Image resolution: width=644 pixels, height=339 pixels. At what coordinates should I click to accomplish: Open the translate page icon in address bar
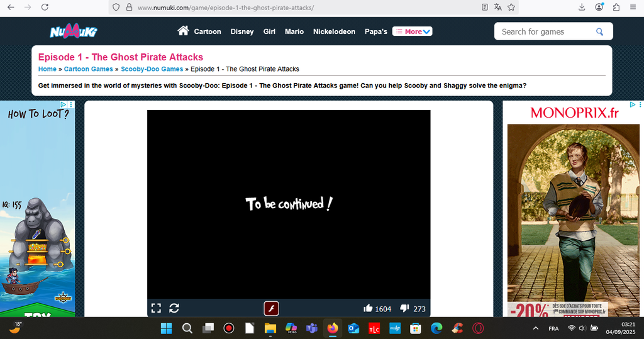pos(497,8)
